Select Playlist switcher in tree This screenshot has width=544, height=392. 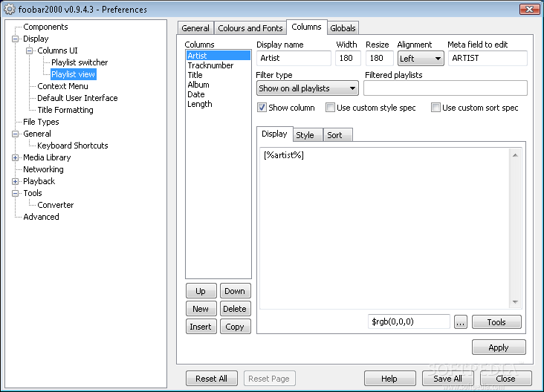click(x=80, y=62)
